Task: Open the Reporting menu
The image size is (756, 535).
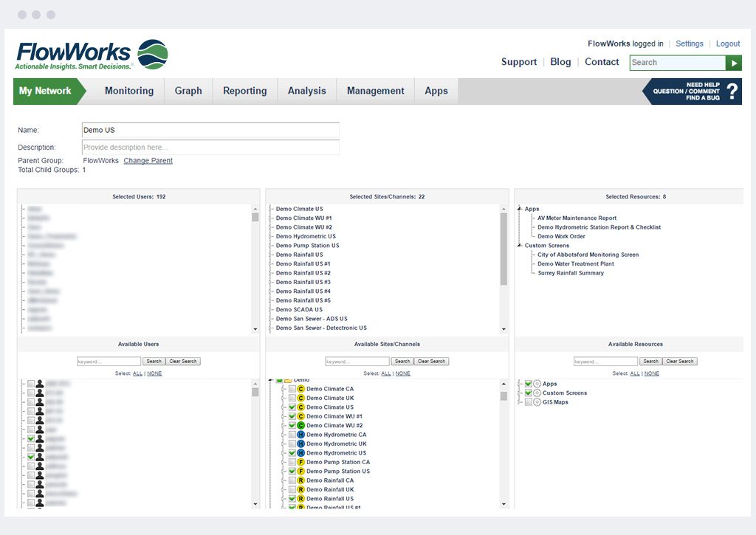Action: 245,91
